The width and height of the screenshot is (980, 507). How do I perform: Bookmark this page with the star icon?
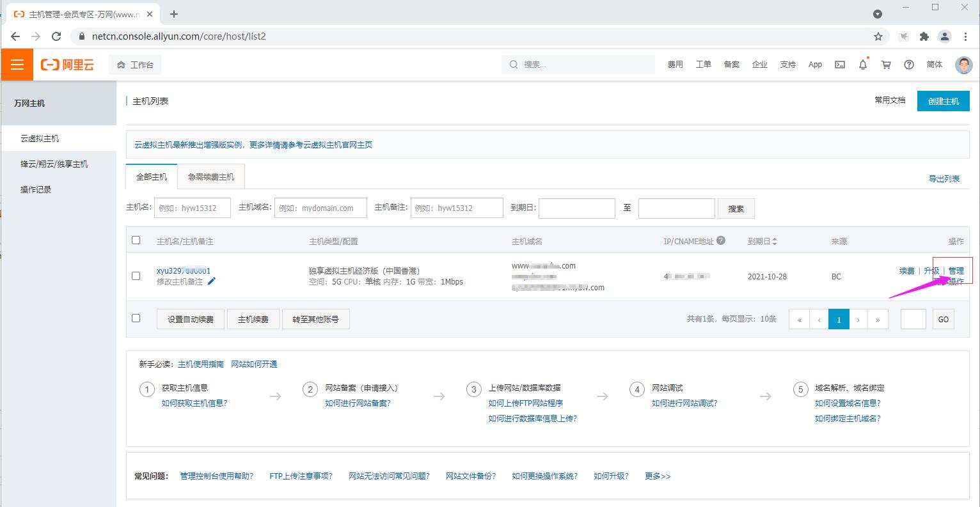(878, 36)
